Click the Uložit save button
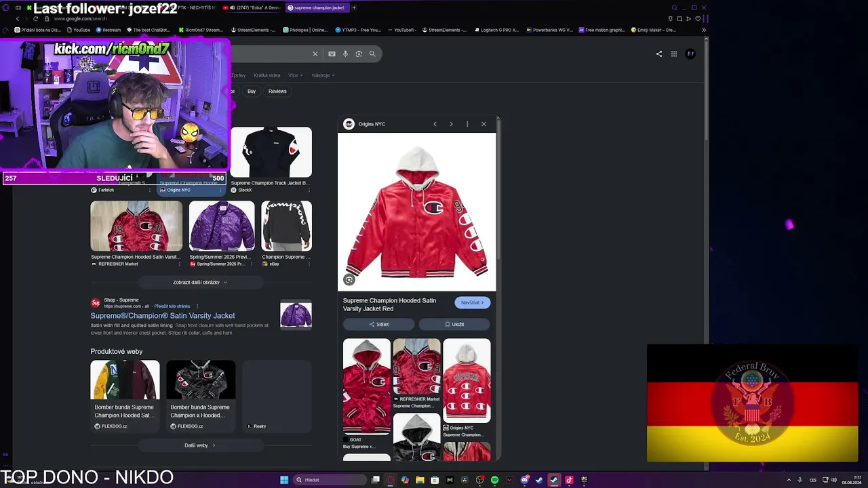This screenshot has height=488, width=868. click(x=454, y=324)
